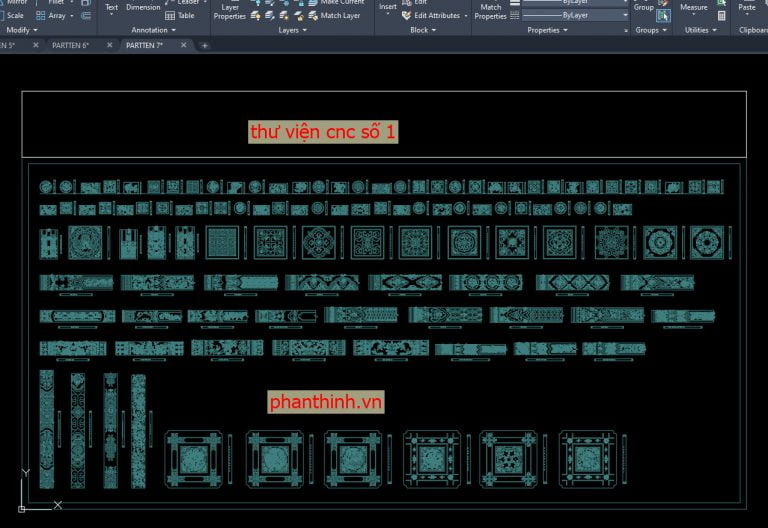Add a new drawing tab
This screenshot has width=768, height=528.
click(205, 46)
